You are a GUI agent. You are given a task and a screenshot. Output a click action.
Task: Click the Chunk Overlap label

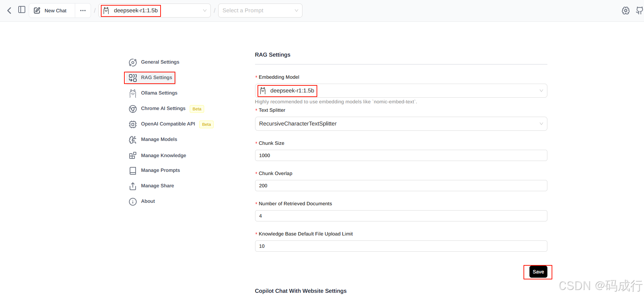pos(275,174)
